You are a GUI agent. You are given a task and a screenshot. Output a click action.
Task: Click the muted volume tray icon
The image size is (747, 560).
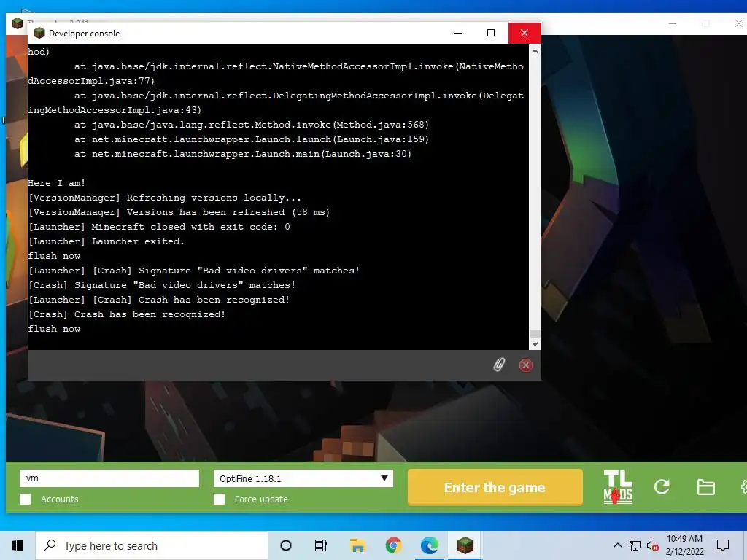(653, 545)
